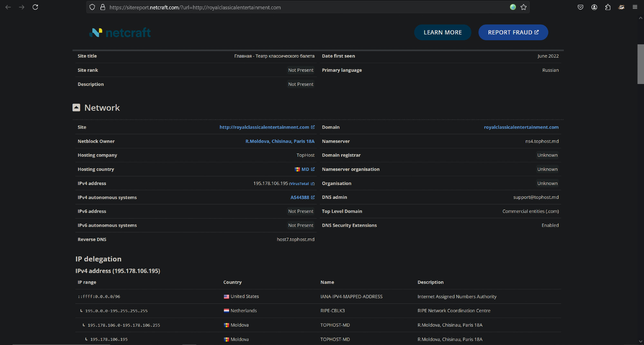
Task: Click the DNS Security Extensions Enabled value
Action: 550,225
